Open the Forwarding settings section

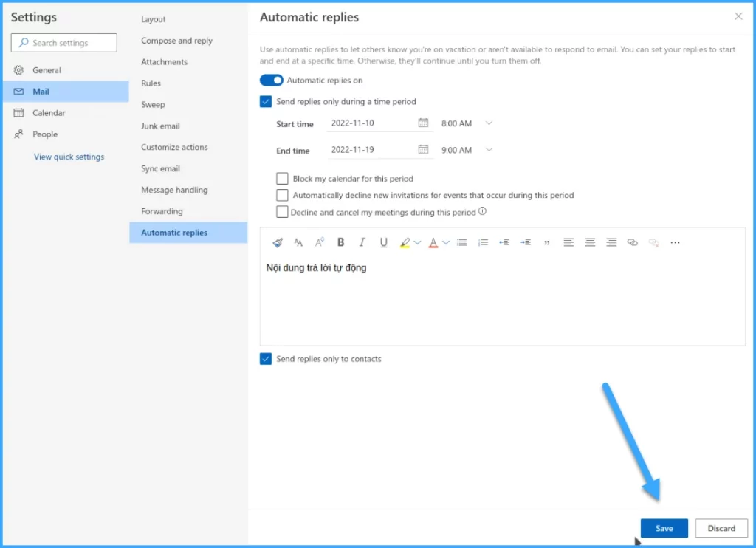point(162,211)
